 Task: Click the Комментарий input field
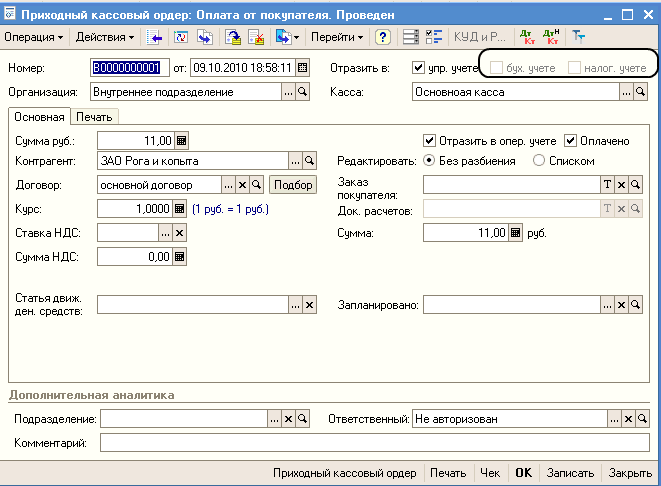(x=374, y=443)
